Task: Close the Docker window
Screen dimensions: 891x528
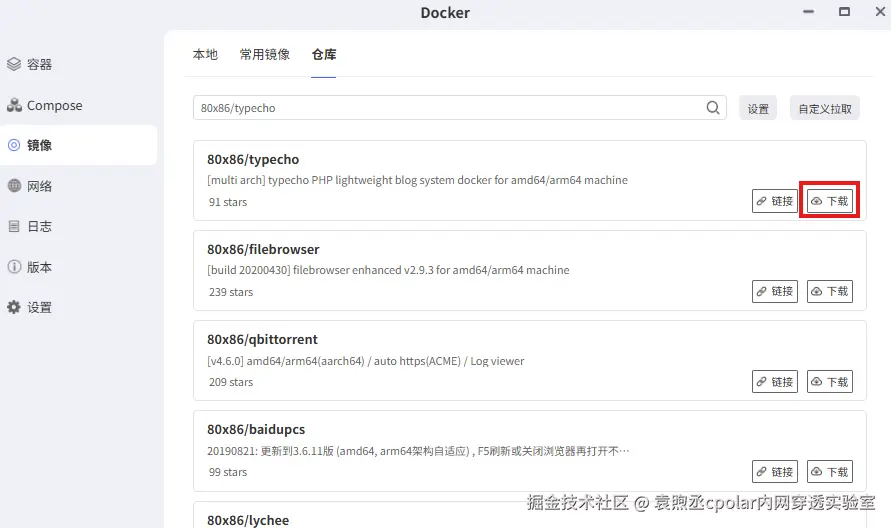Action: point(880,12)
